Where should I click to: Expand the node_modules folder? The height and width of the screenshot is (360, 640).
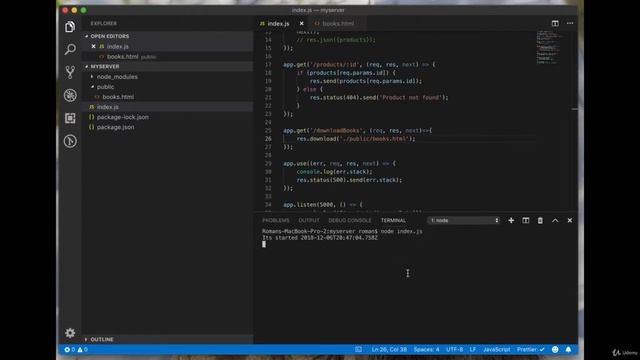coord(117,77)
